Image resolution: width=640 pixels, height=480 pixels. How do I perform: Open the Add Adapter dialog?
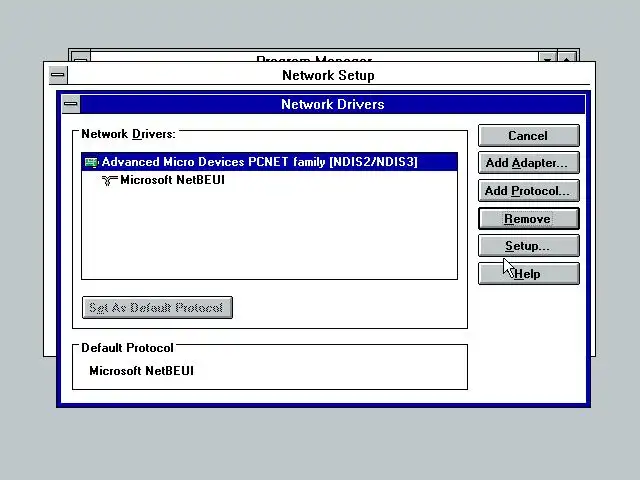point(529,163)
